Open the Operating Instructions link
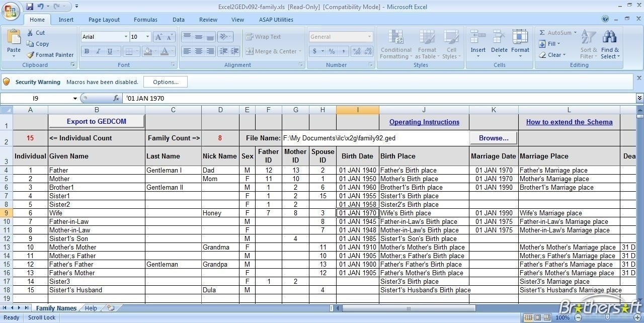Screen dimensions: 644x323 pos(424,122)
